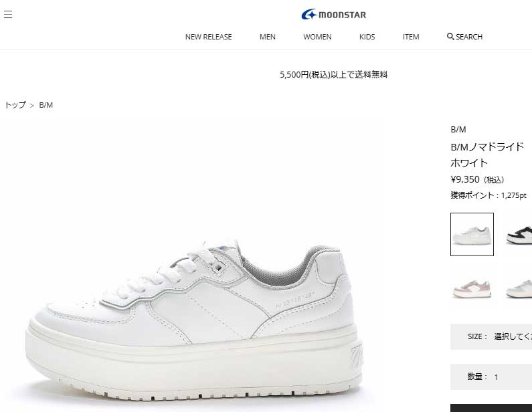Click the B/M brand link above title

click(x=458, y=130)
